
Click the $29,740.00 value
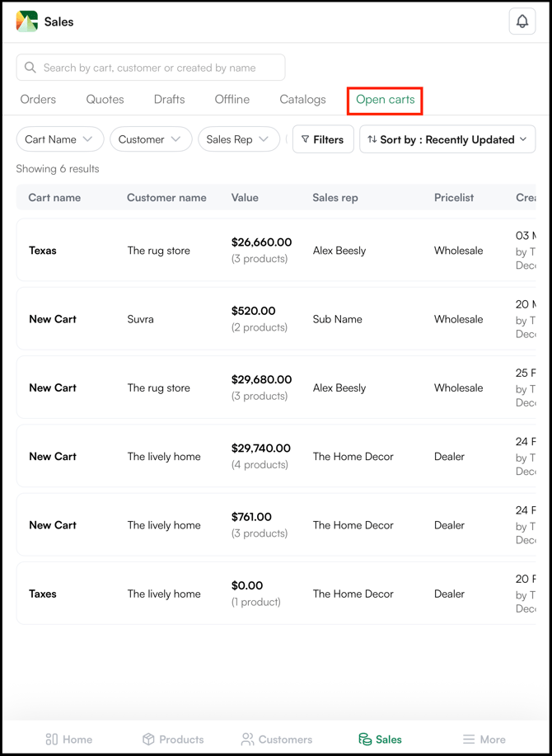(x=261, y=448)
